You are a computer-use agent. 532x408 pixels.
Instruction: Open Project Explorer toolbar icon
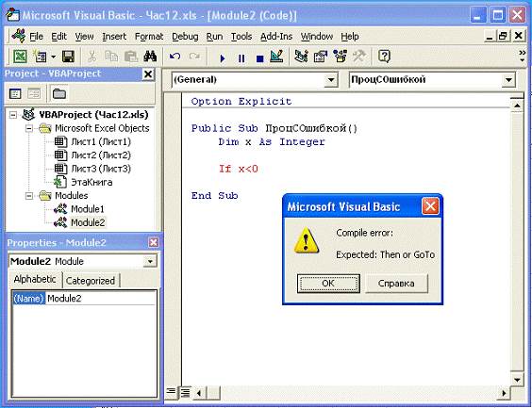pyautogui.click(x=301, y=57)
